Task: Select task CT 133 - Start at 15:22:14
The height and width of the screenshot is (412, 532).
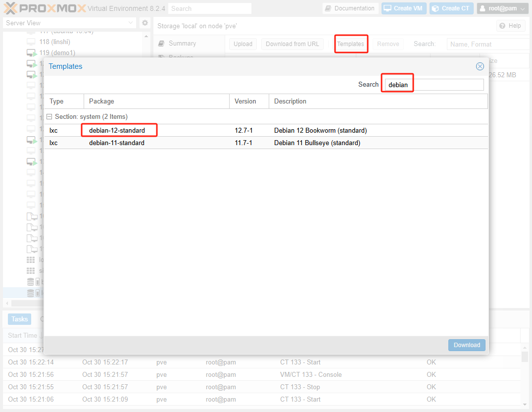Action: (x=262, y=362)
